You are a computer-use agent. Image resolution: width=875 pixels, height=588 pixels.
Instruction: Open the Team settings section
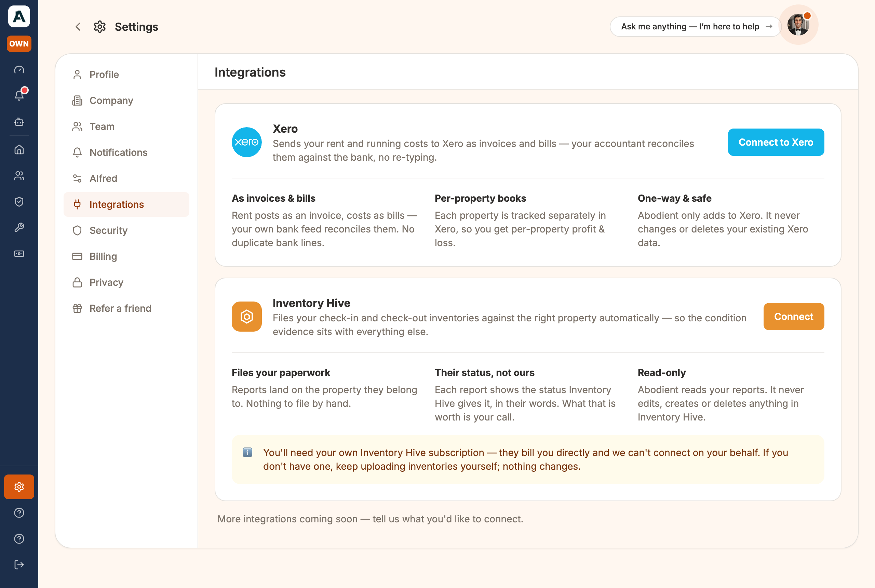click(x=126, y=126)
